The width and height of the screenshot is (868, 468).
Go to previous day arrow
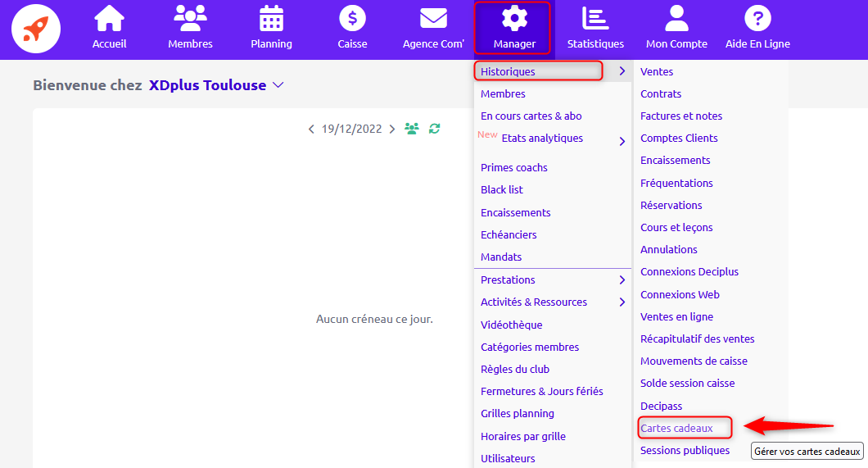311,129
